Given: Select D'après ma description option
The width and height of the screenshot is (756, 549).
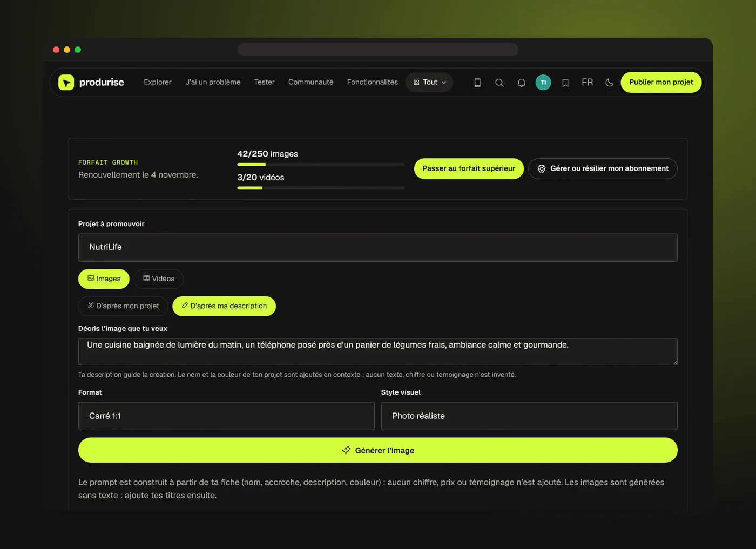Looking at the screenshot, I should coord(224,306).
